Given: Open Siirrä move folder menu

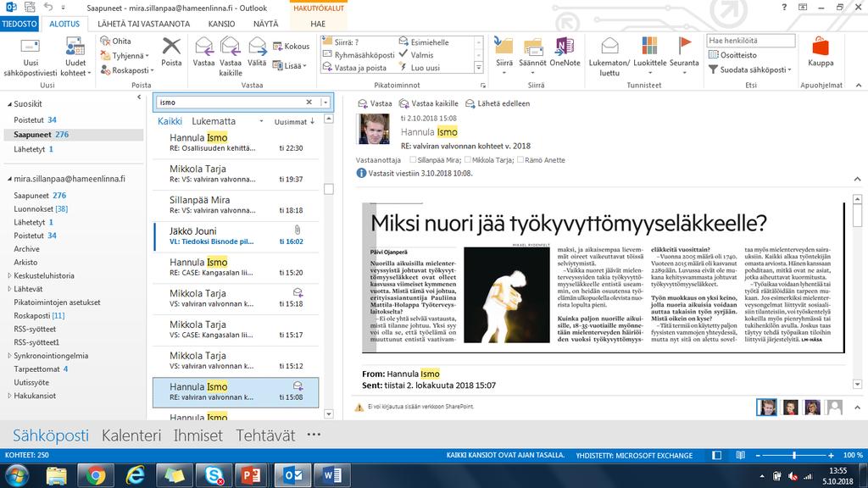Looking at the screenshot, I should [x=504, y=57].
